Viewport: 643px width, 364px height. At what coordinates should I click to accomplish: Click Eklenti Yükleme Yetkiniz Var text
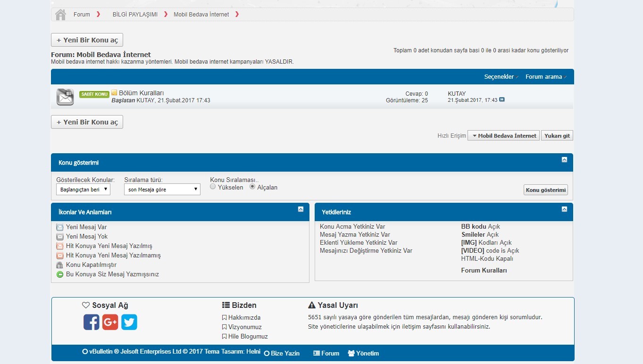(359, 243)
